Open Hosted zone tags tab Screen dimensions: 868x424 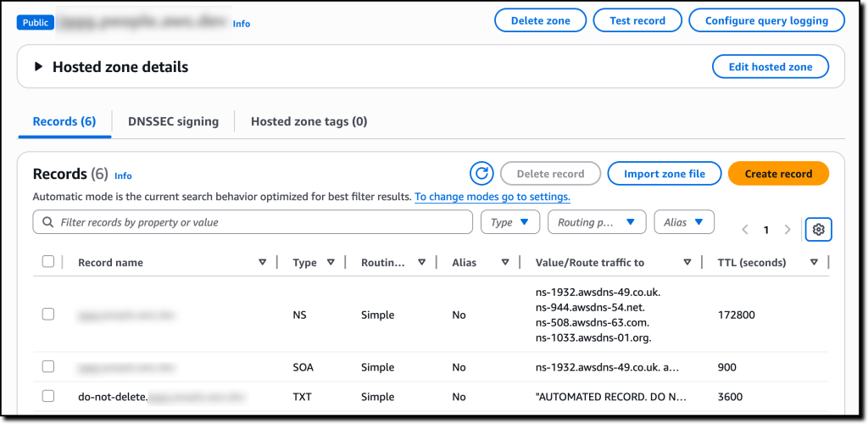coord(309,121)
